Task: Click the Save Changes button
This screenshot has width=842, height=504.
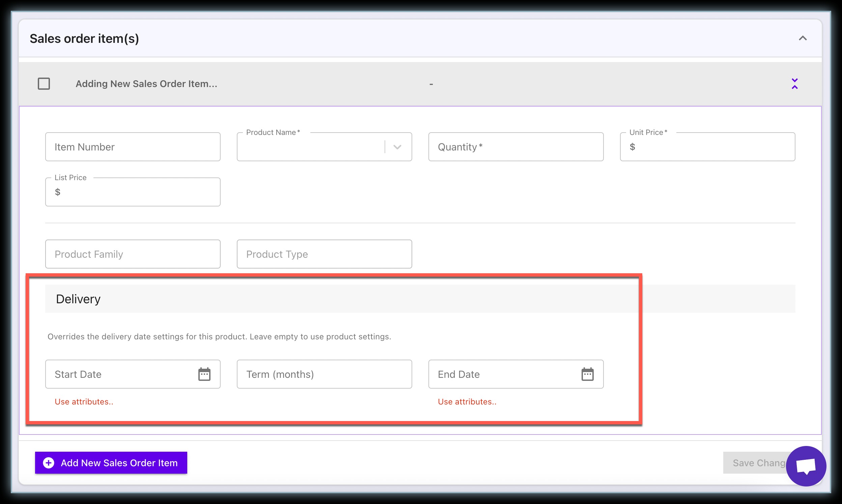Action: 759,463
